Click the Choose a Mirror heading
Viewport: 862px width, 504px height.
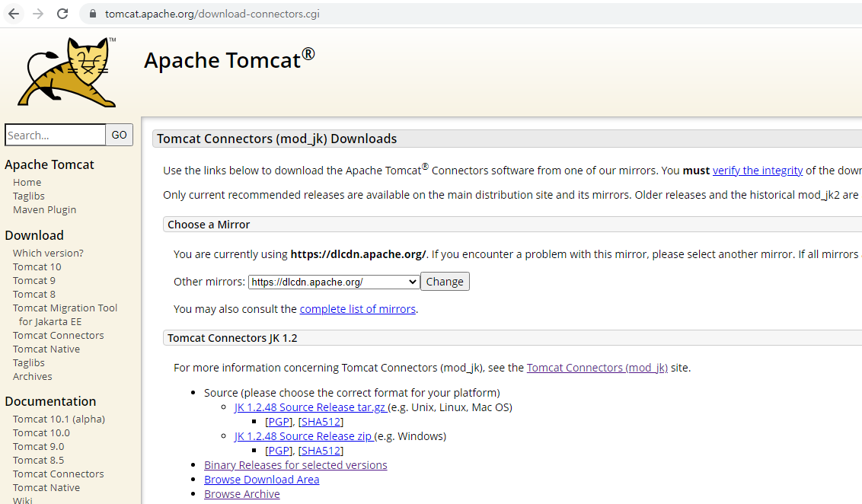pyautogui.click(x=209, y=225)
